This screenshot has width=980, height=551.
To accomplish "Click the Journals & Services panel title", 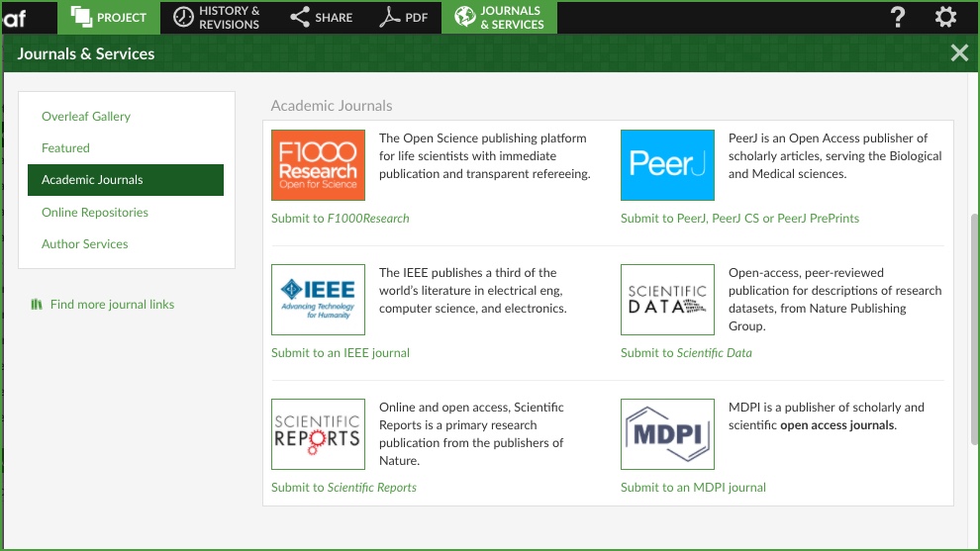I will tap(85, 53).
